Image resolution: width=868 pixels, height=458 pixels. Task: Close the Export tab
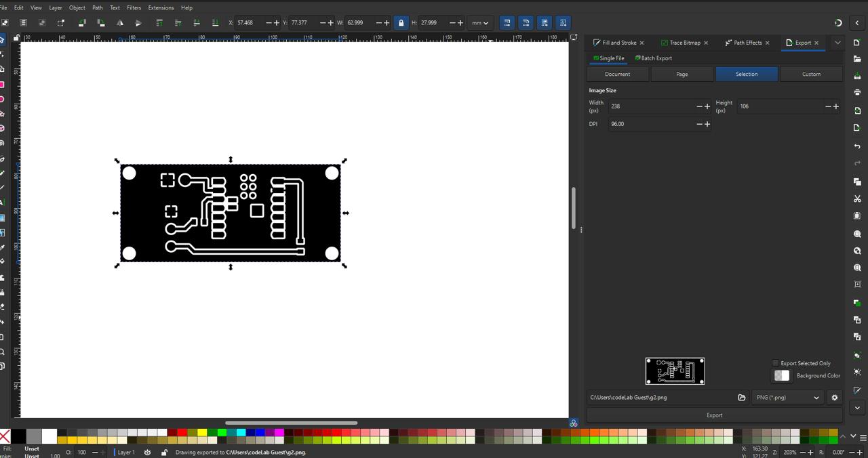click(x=816, y=43)
